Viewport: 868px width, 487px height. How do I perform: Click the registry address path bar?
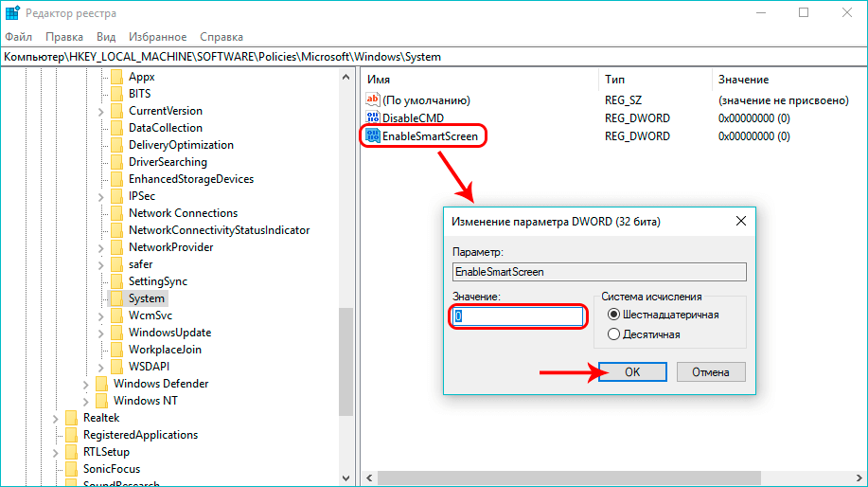click(434, 57)
